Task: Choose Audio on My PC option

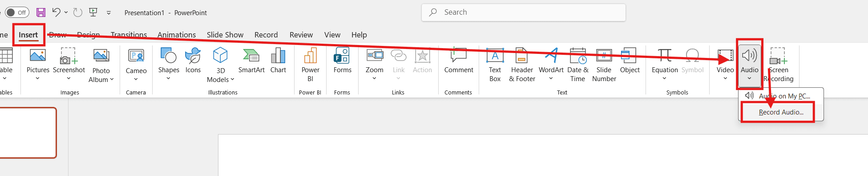Action: coord(781,96)
